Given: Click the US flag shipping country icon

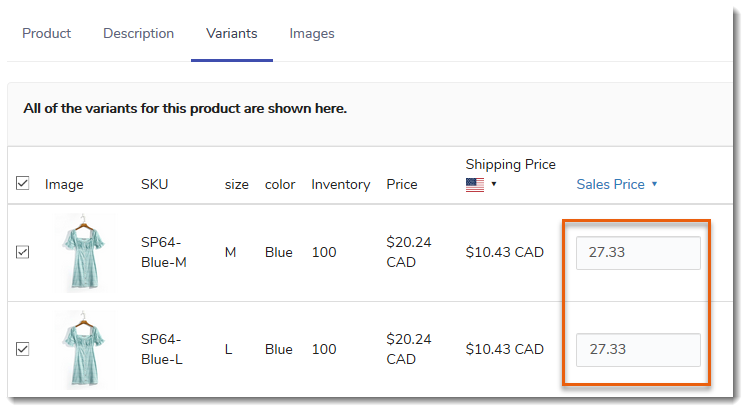Looking at the screenshot, I should 475,185.
